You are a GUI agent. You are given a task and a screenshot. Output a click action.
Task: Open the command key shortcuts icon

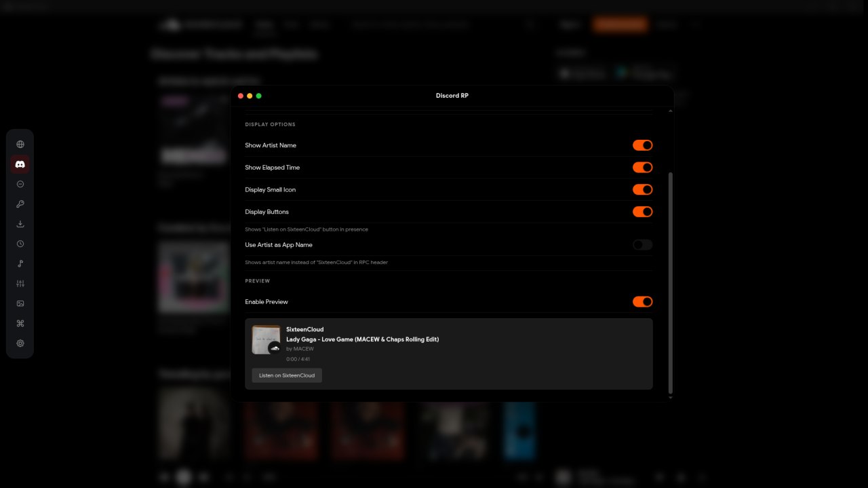point(20,323)
